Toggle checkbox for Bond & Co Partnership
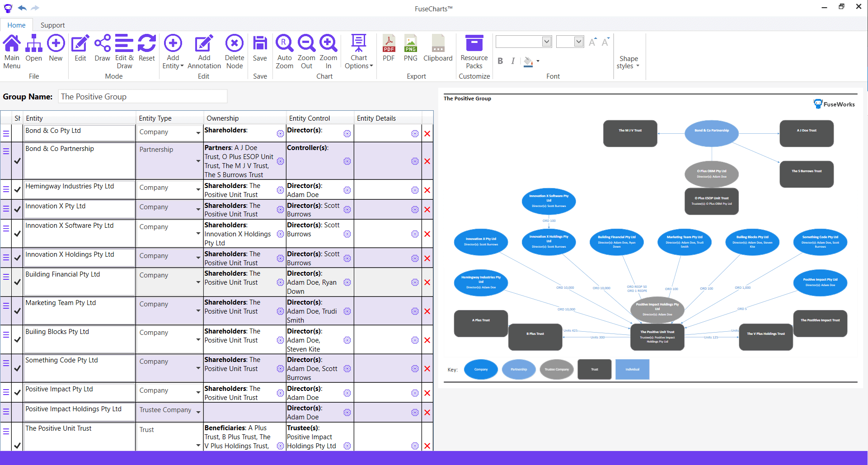This screenshot has width=868, height=465. pyautogui.click(x=17, y=161)
